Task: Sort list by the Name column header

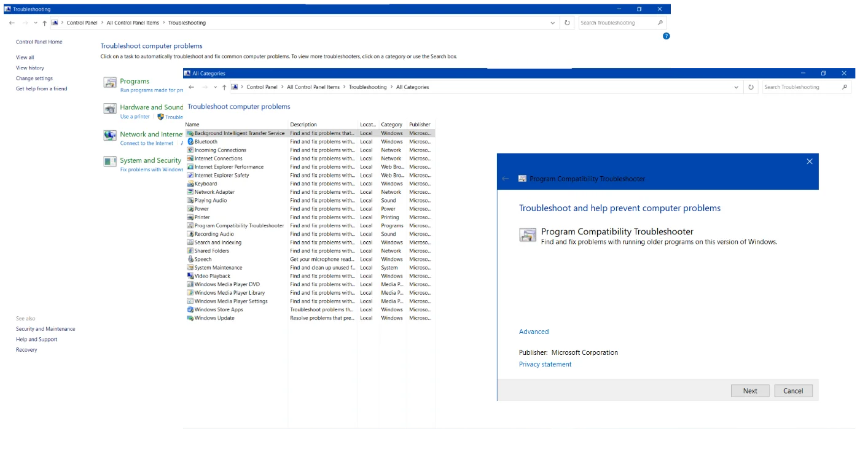Action: point(192,125)
